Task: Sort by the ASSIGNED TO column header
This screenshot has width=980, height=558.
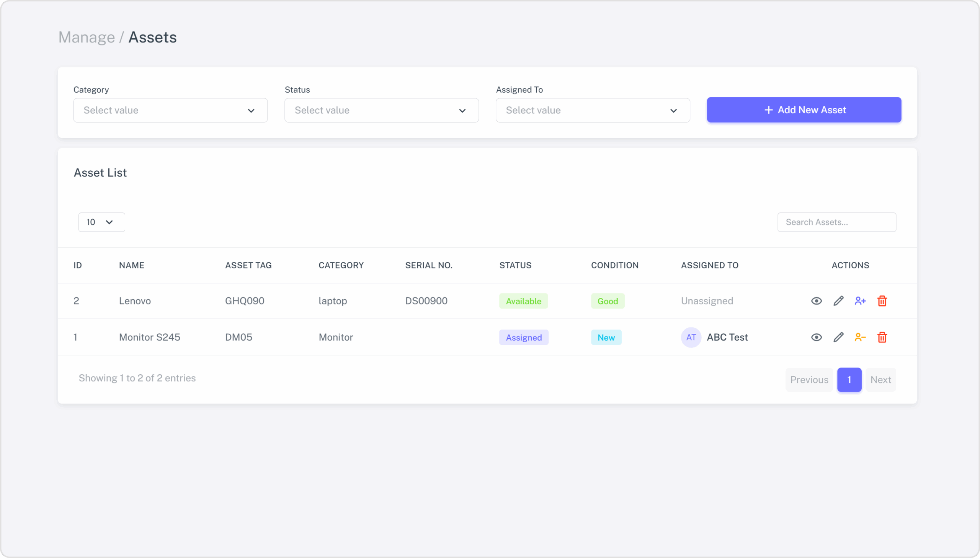Action: [x=709, y=265]
